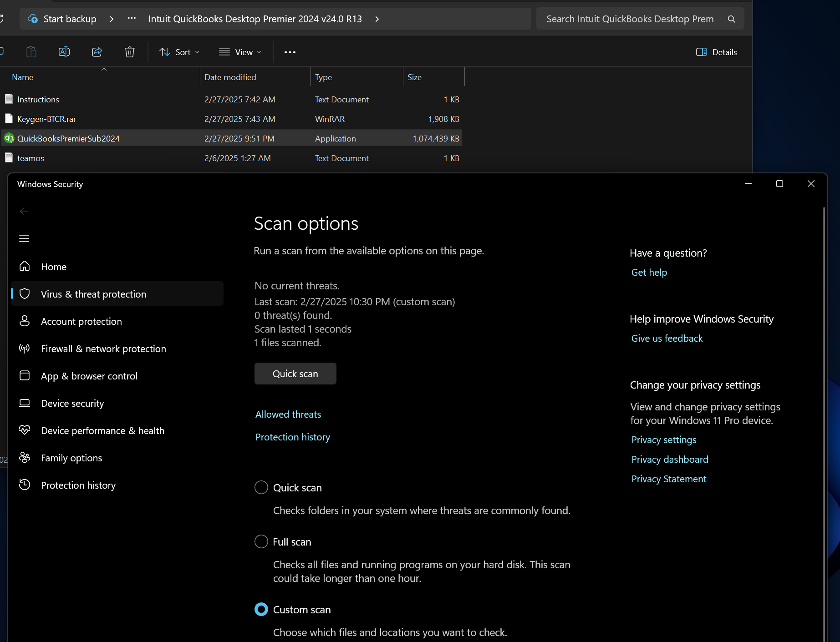840x642 pixels.
Task: Click the 1,074,439 KB size cell
Action: pyautogui.click(x=436, y=138)
